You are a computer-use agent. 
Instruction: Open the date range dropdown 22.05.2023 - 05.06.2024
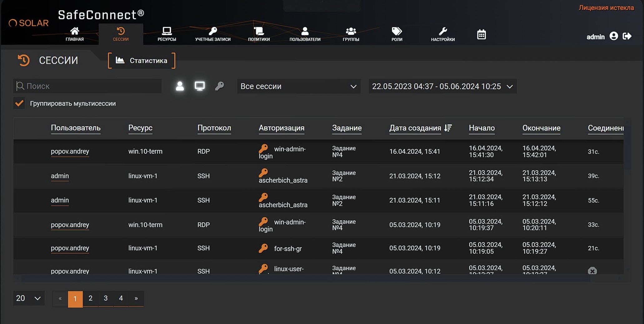(x=442, y=86)
